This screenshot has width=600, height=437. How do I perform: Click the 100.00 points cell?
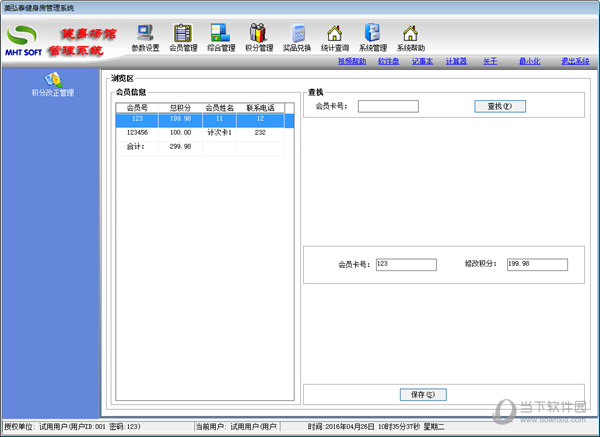click(180, 133)
